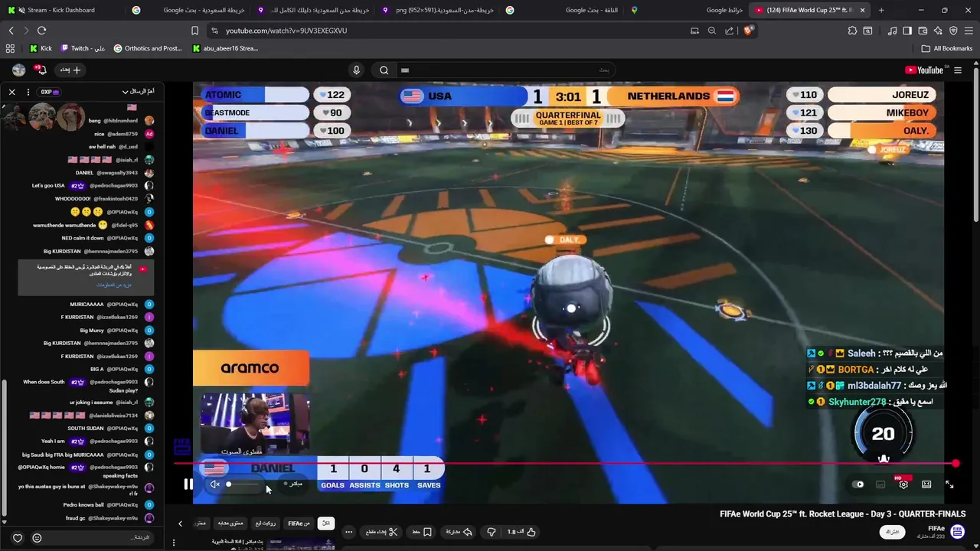Go back in the browser
Screen dimensions: 980x551
point(11,31)
